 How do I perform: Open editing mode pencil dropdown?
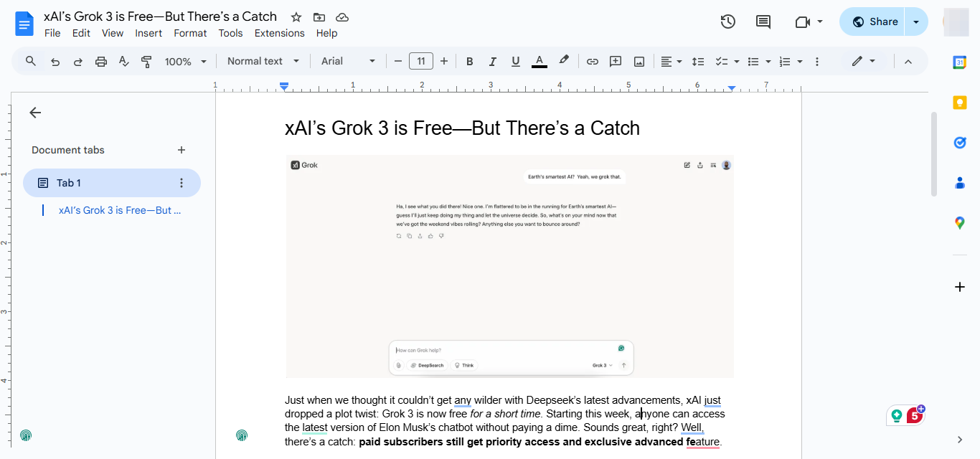pos(863,62)
